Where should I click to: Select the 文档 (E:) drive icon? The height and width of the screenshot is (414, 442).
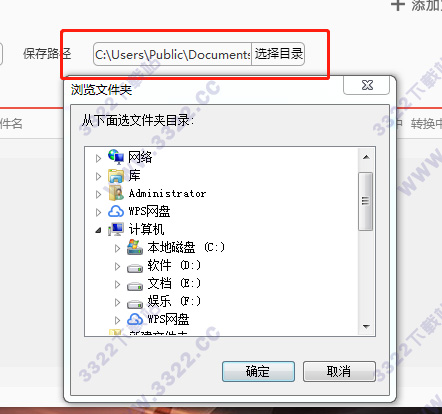(135, 286)
